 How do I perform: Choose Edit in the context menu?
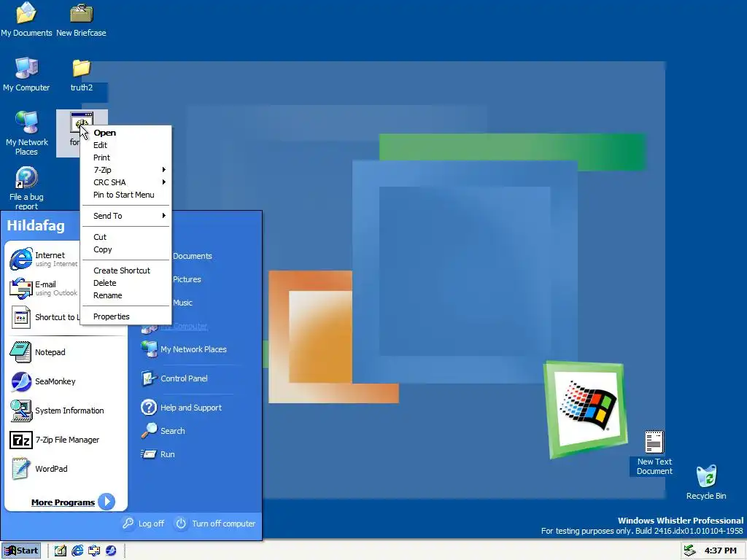(x=126, y=145)
